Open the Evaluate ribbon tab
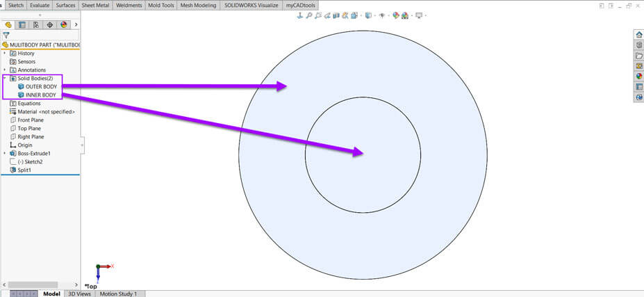The image size is (644, 297). [x=40, y=6]
